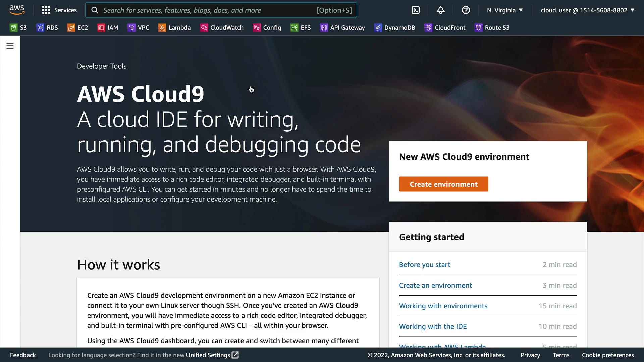Expand the hamburger side navigation menu
The height and width of the screenshot is (362, 644).
(x=10, y=46)
